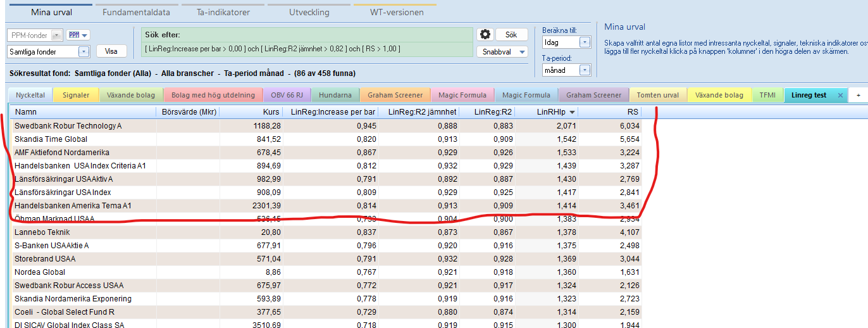Image resolution: width=868 pixels, height=328 pixels.
Task: Select the Nyckeltal list tab
Action: pos(30,95)
